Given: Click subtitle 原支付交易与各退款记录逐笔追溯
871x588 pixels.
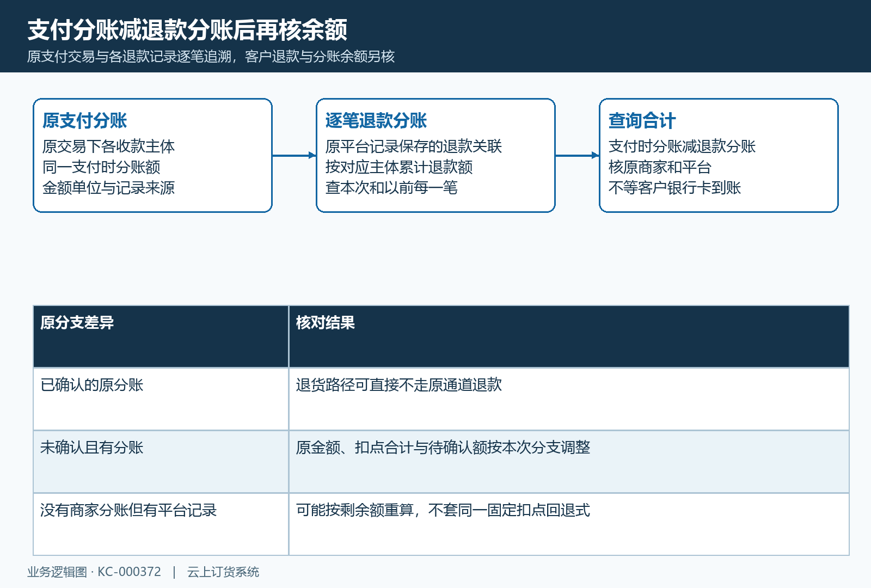Looking at the screenshot, I should [x=130, y=57].
